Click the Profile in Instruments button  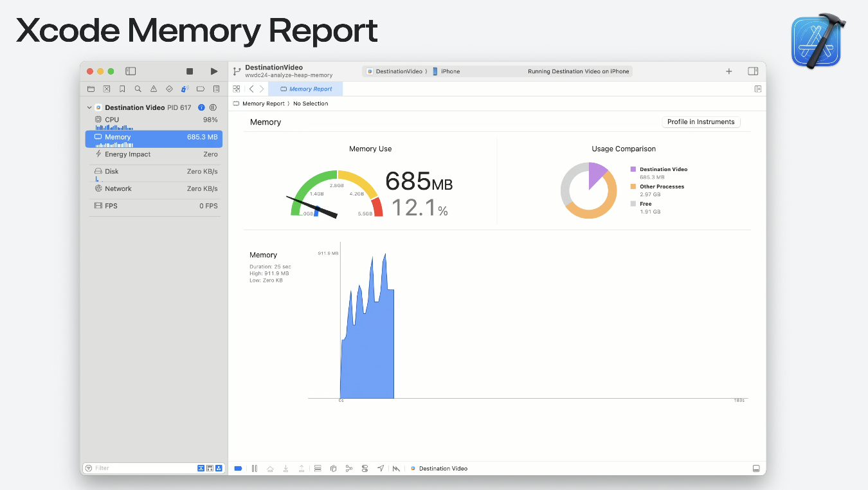coord(701,122)
